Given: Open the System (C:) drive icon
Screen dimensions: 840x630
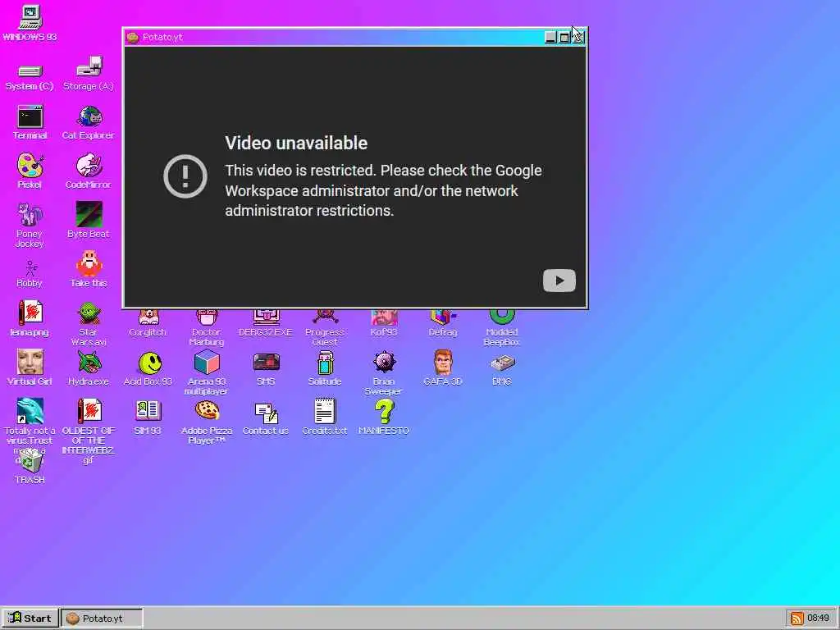Looking at the screenshot, I should point(30,71).
